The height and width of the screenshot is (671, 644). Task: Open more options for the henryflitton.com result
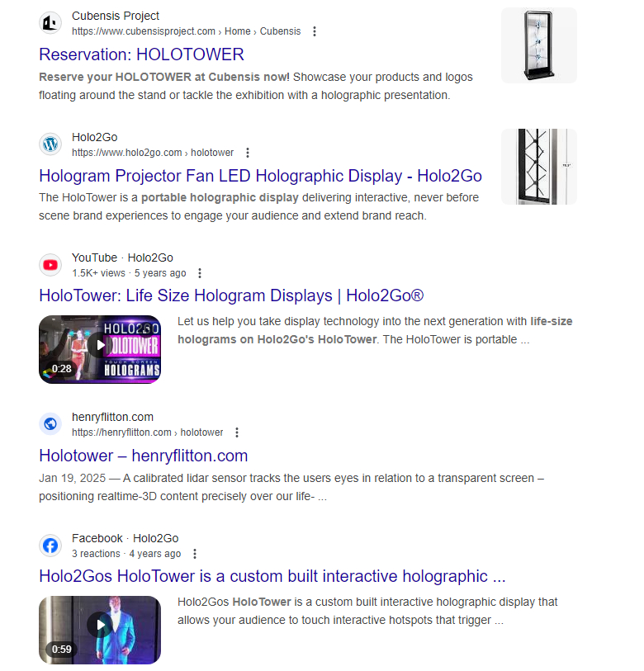point(237,432)
